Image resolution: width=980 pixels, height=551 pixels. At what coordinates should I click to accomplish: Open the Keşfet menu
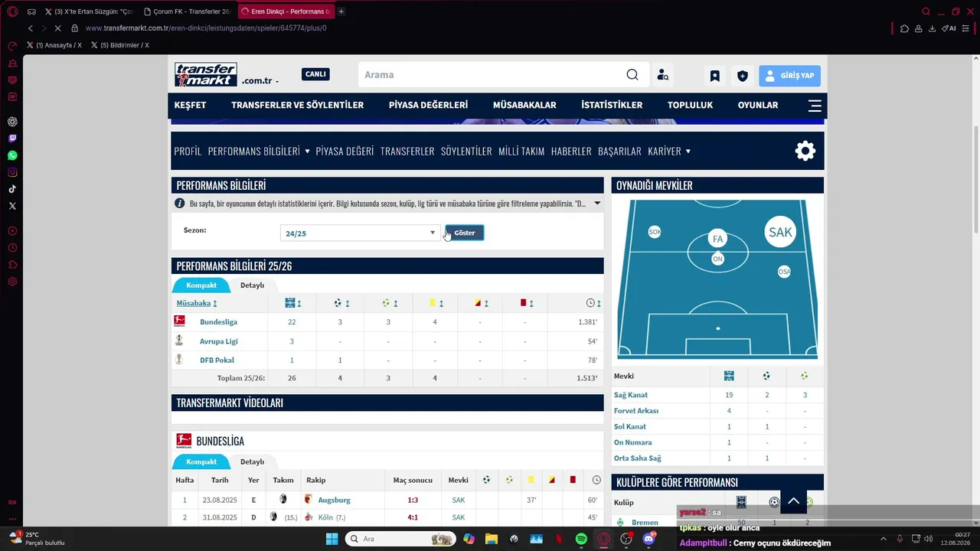(190, 106)
